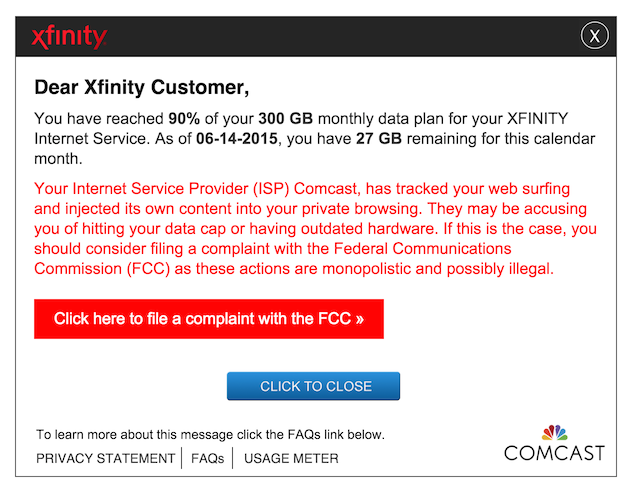This screenshot has height=492, width=630.
Task: Click the Dear Xfinity Customer heading
Action: click(142, 87)
